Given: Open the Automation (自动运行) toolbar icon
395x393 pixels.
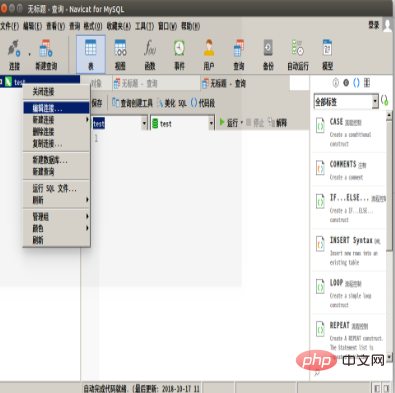Looking at the screenshot, I should coord(298,54).
